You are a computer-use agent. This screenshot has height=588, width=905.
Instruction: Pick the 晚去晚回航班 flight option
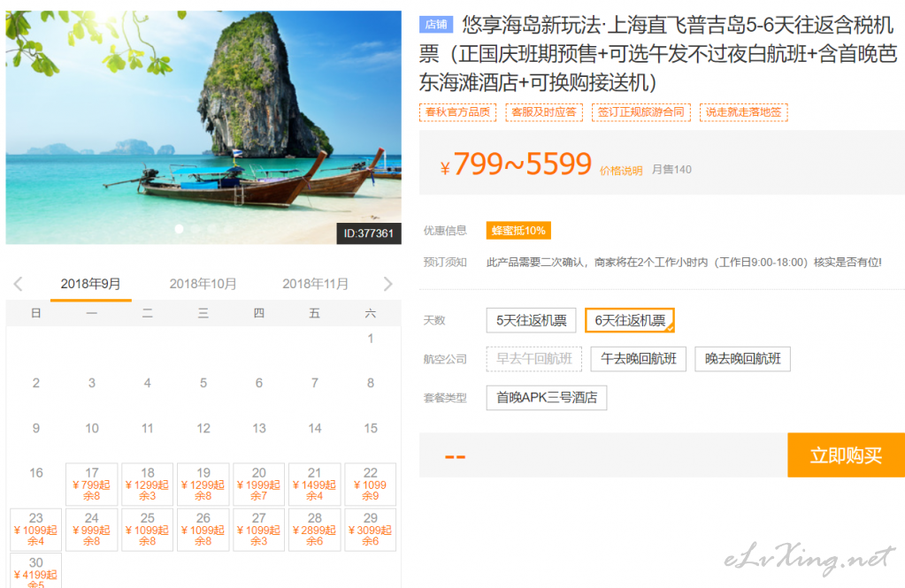pos(742,359)
